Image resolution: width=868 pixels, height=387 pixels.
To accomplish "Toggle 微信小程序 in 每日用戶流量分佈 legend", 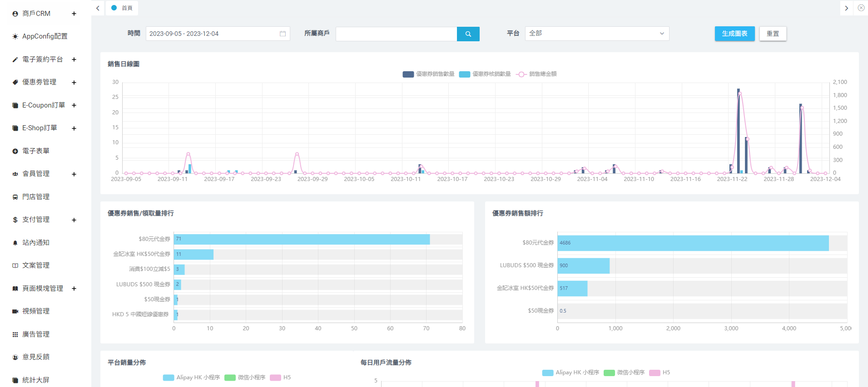I will click(x=624, y=372).
